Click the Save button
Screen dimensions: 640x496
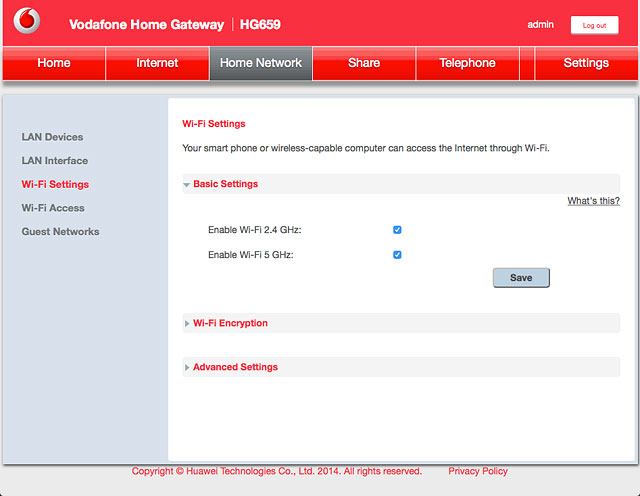[521, 278]
